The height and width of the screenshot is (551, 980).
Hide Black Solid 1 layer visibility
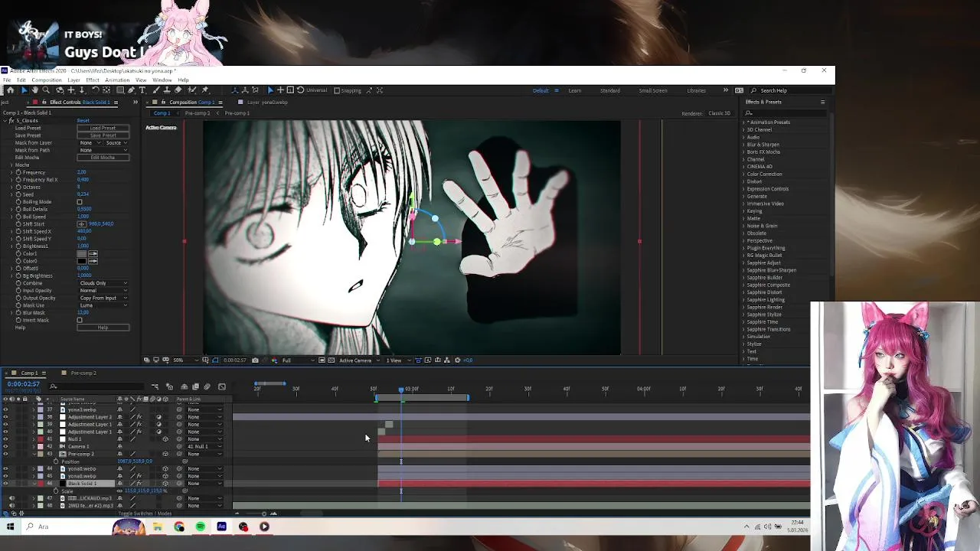click(x=5, y=484)
